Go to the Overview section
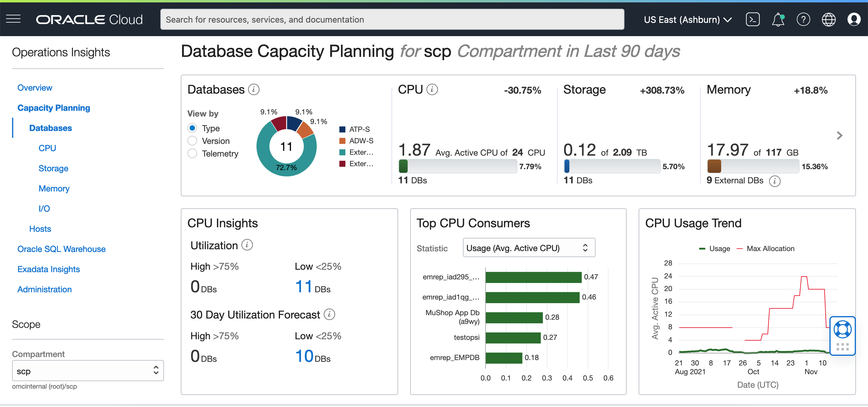This screenshot has height=407, width=868. pyautogui.click(x=35, y=88)
